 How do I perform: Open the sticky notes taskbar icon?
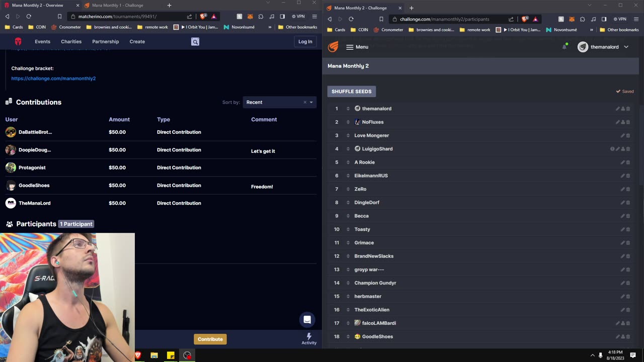pos(171,355)
